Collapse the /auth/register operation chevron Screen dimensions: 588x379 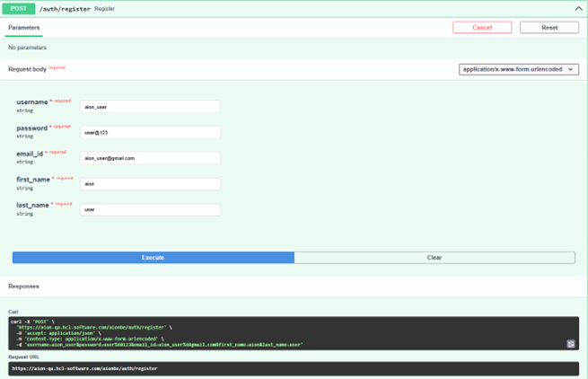[x=578, y=8]
